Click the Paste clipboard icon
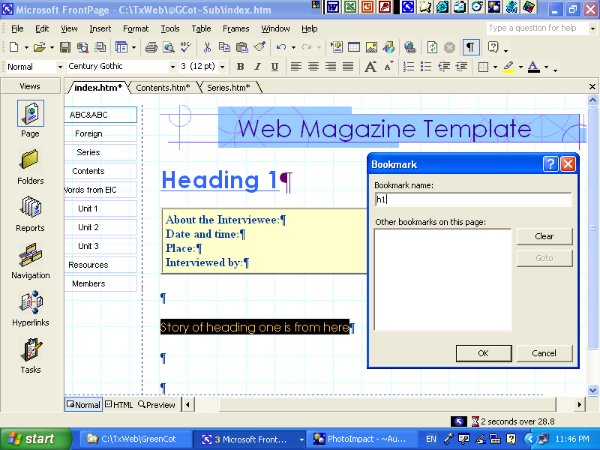The width and height of the screenshot is (600, 450). pyautogui.click(x=242, y=47)
